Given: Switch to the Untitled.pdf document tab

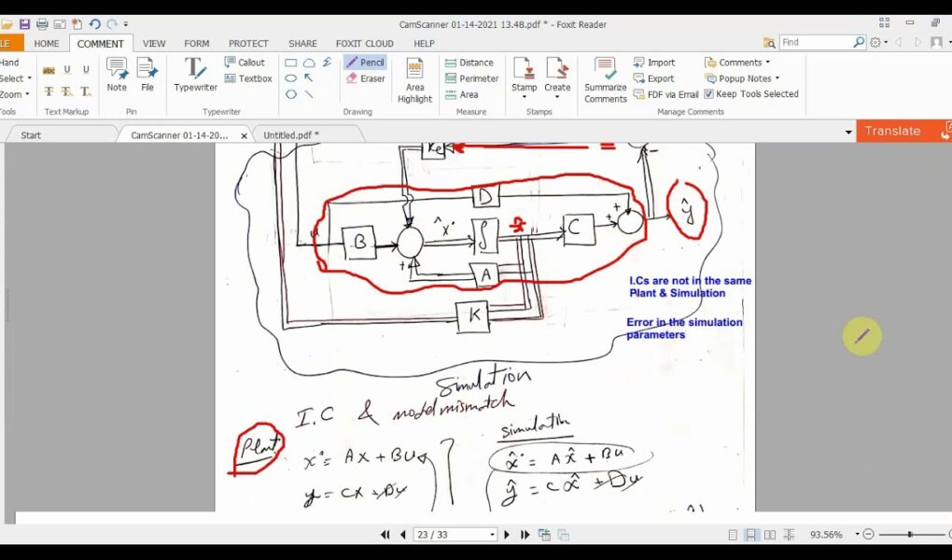Looking at the screenshot, I should coord(291,135).
